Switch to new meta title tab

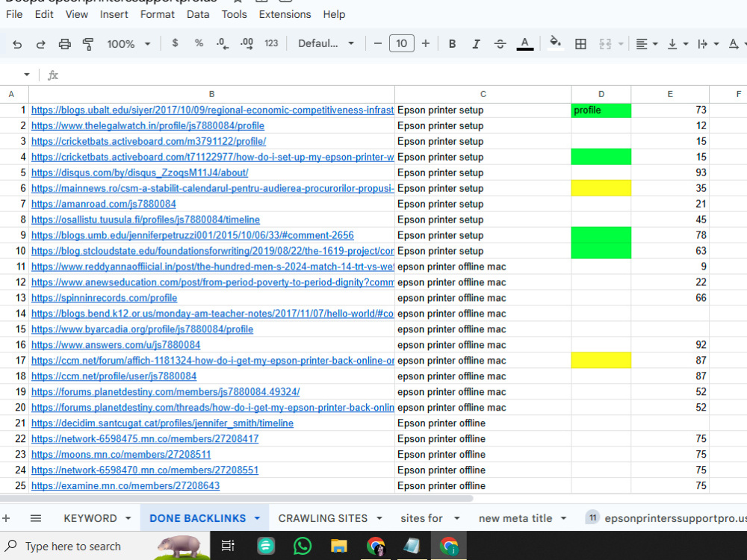515,518
